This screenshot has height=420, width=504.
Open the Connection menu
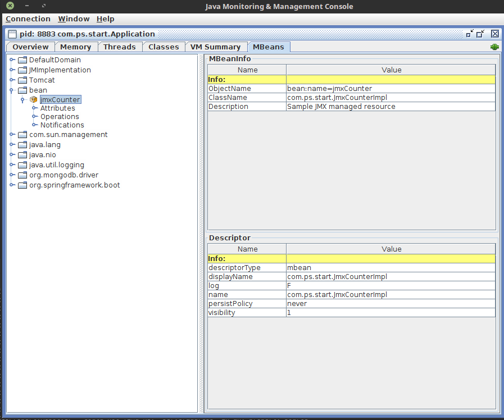tap(28, 19)
